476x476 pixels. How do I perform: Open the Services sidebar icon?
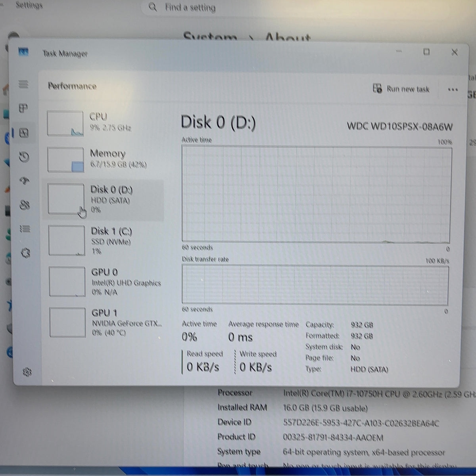pos(25,253)
